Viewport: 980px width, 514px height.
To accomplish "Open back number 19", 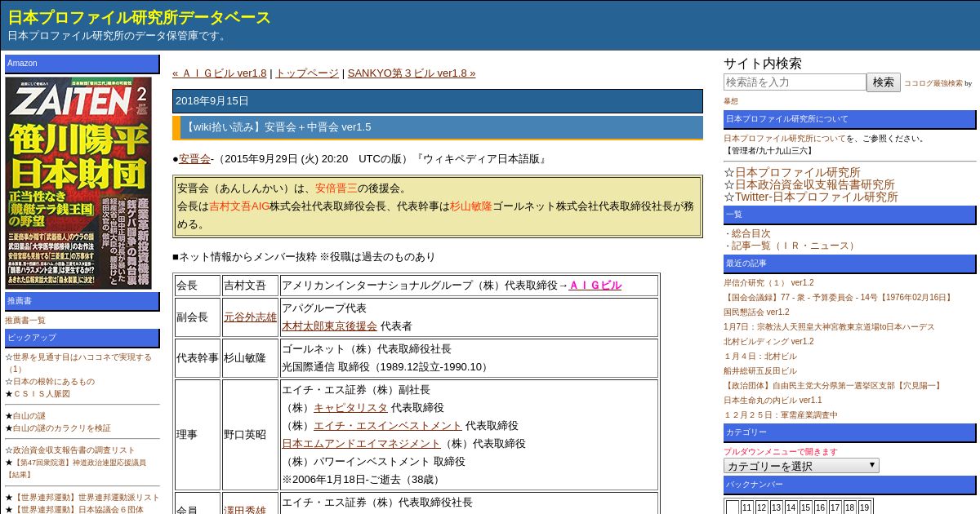I will [865, 507].
